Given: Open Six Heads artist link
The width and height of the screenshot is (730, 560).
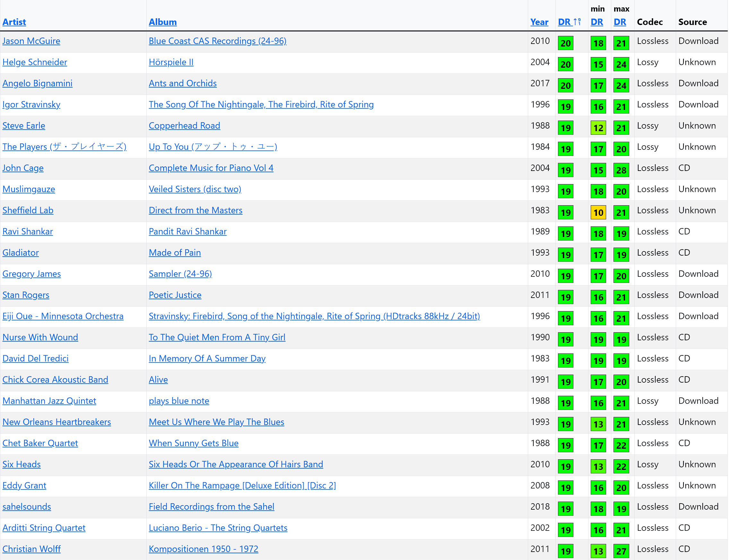Looking at the screenshot, I should 21,464.
